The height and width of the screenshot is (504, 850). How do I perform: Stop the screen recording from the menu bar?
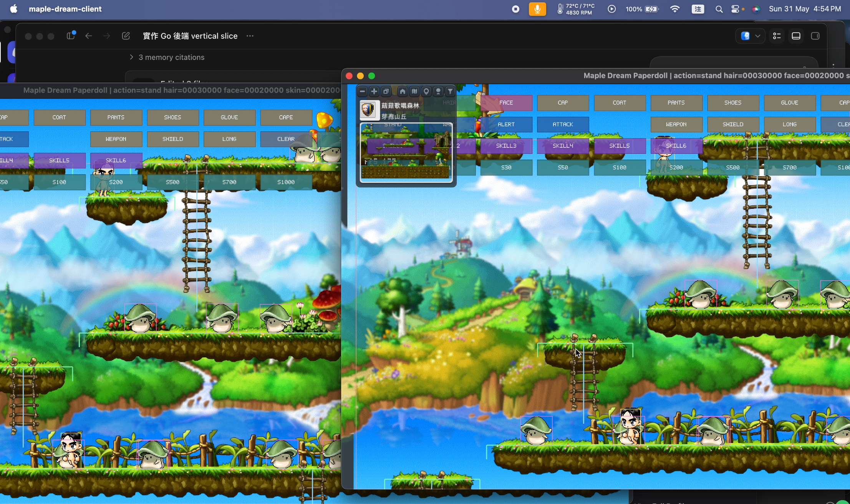[516, 9]
